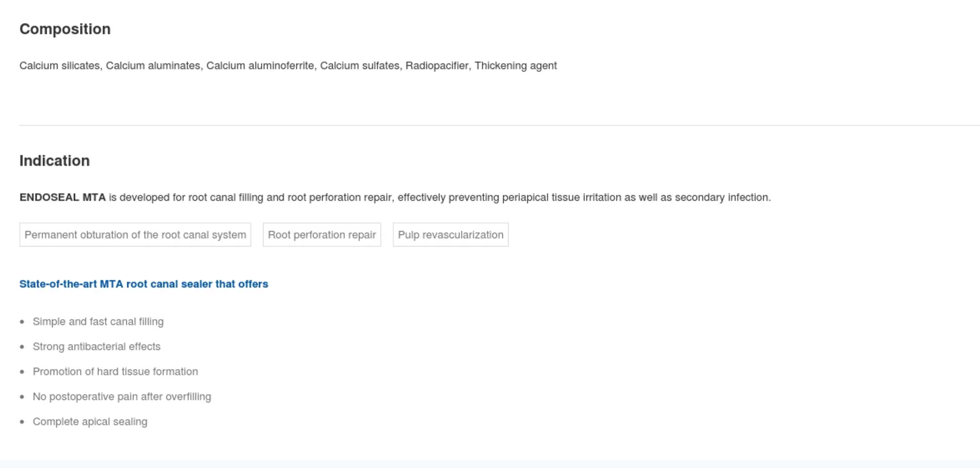Click the Composition section heading
This screenshot has height=468, width=980.
tap(65, 29)
